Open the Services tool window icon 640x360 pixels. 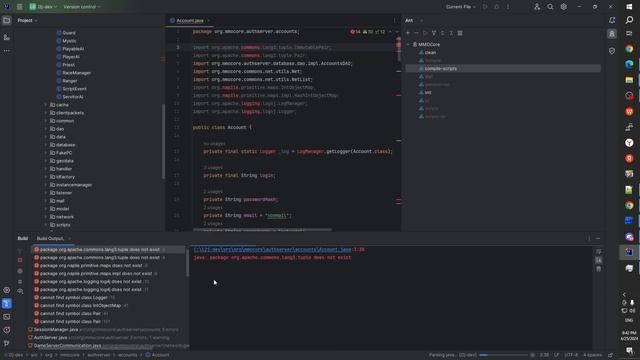click(7, 290)
